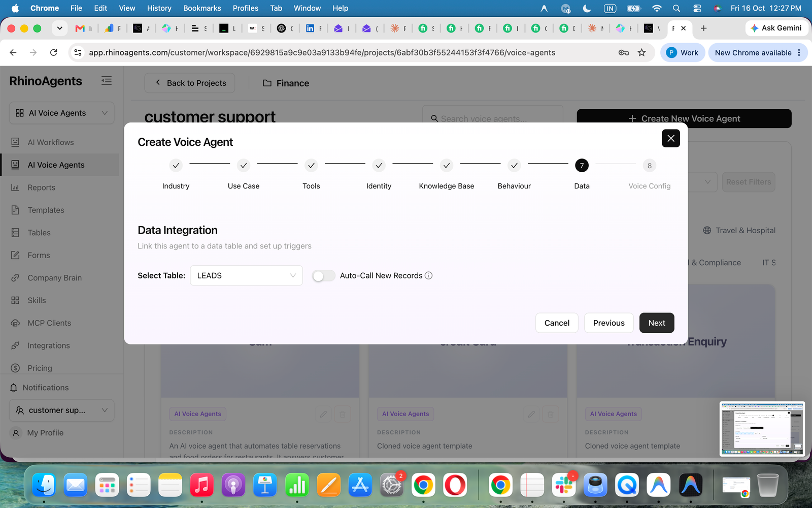
Task: Click the Company Brain sidebar icon
Action: tap(15, 278)
